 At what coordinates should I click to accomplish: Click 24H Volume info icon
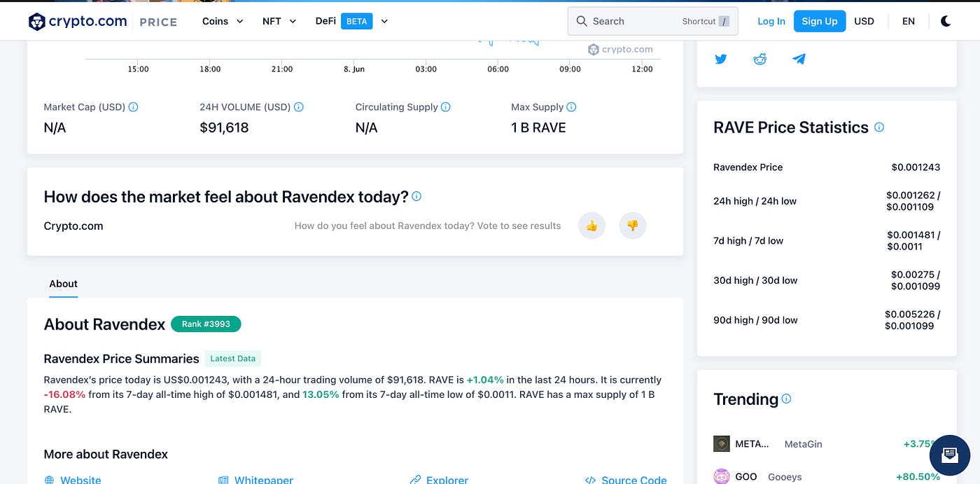298,107
